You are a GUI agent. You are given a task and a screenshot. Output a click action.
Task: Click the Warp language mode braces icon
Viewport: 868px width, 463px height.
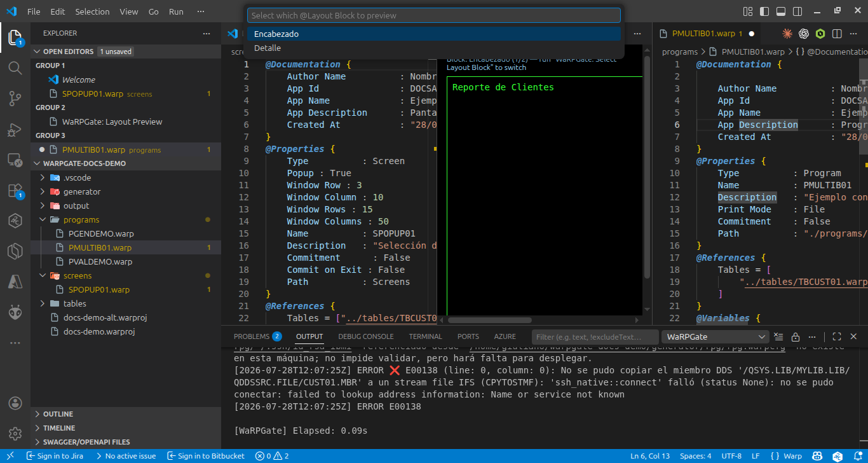click(775, 456)
